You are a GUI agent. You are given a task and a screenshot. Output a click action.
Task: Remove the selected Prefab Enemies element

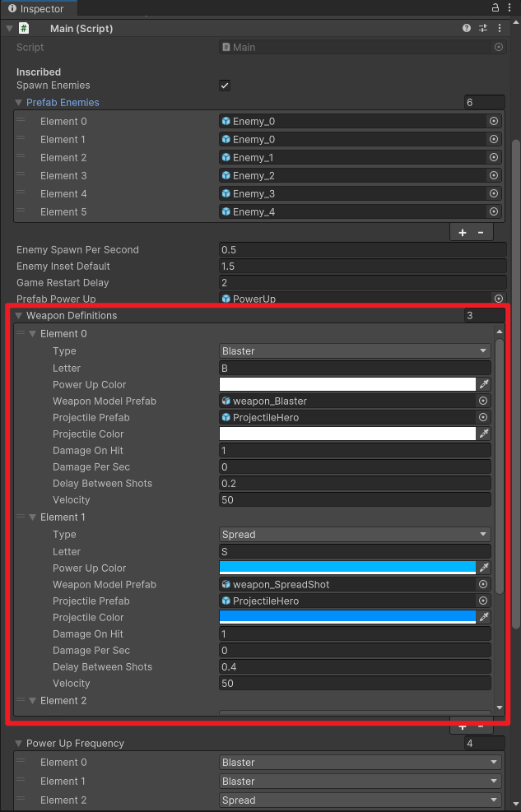(481, 233)
